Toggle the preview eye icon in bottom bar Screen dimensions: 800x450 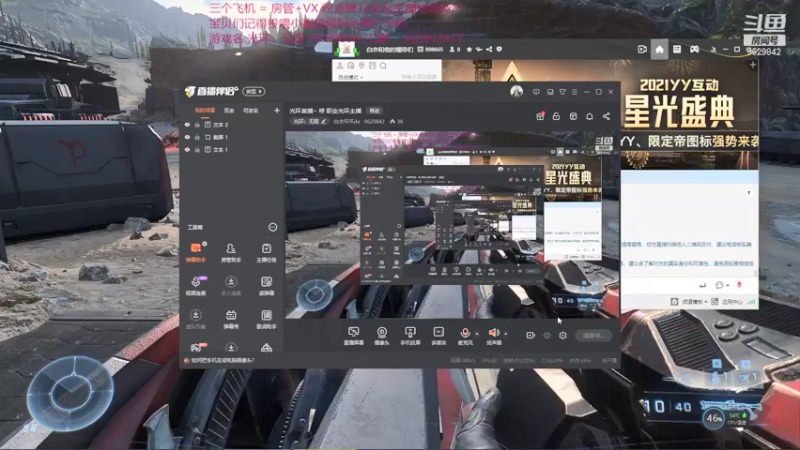pos(547,335)
